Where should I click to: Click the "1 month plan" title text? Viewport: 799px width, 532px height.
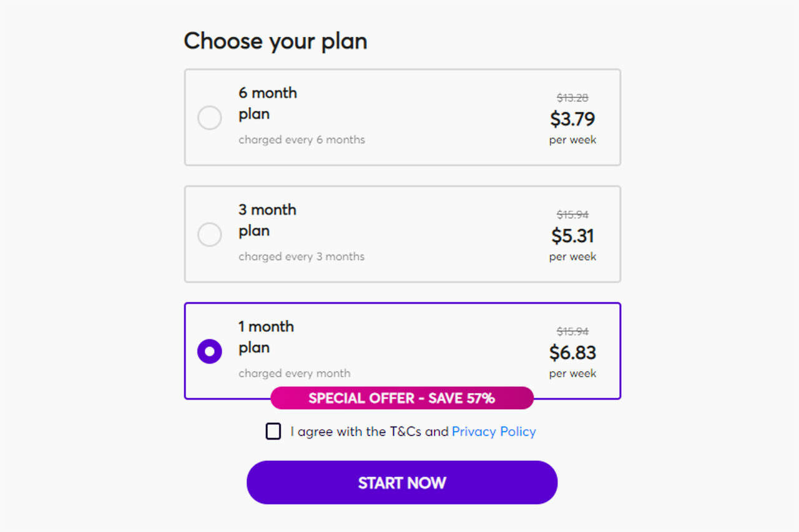[266, 337]
